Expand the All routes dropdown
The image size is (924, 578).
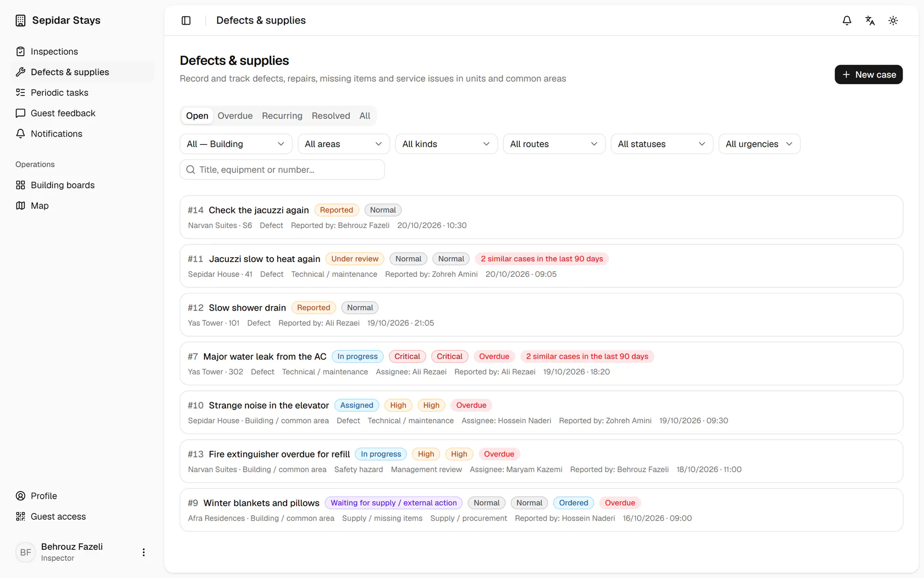554,144
